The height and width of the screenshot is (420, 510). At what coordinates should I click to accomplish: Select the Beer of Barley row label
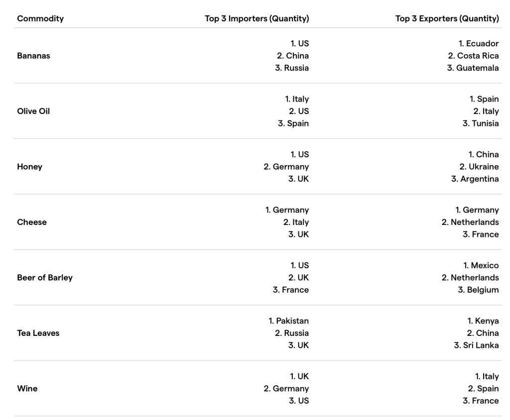(45, 278)
